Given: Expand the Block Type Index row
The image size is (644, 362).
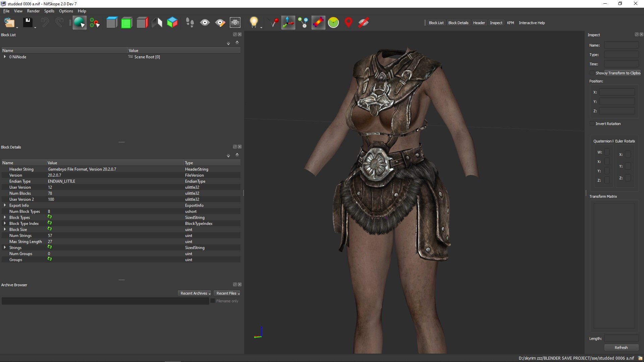Looking at the screenshot, I should coord(5,224).
